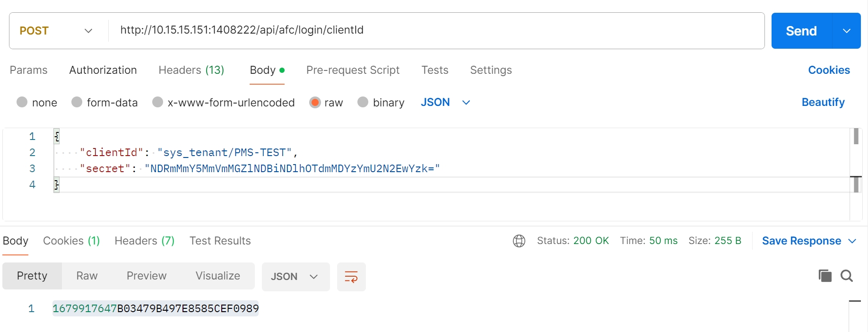Click the copy response icon
868x332 pixels.
(825, 276)
